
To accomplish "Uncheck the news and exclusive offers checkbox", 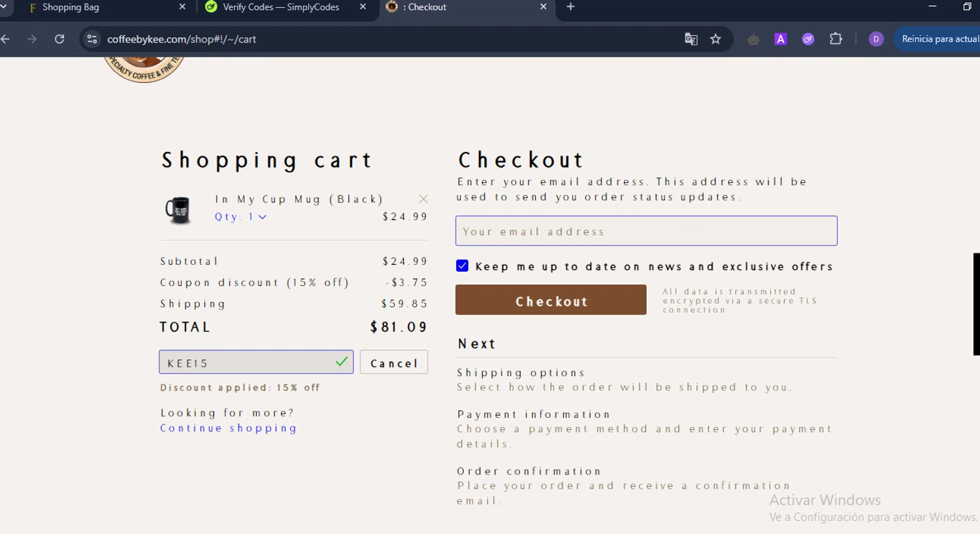I will [x=462, y=266].
